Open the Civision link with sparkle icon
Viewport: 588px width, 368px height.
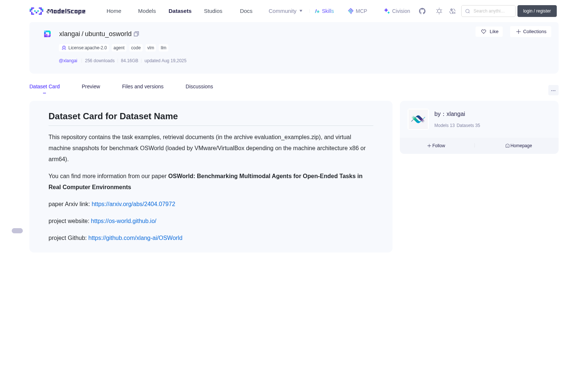[x=397, y=11]
